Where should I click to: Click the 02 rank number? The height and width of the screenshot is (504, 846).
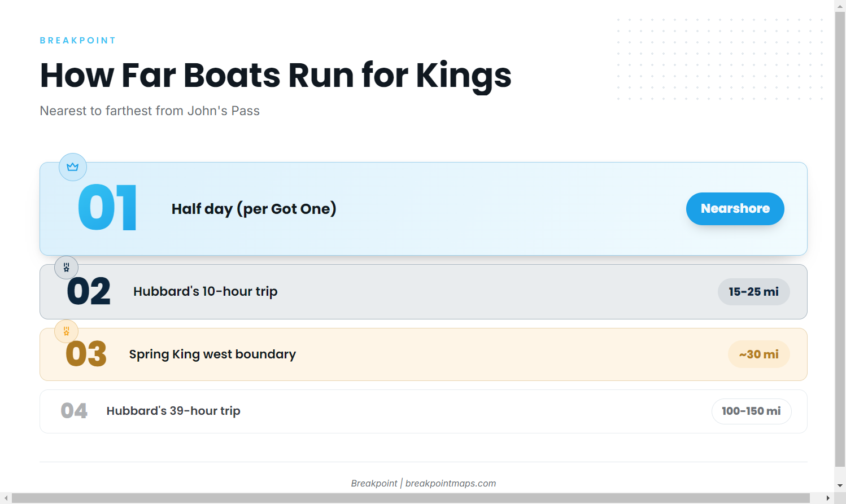[89, 292]
